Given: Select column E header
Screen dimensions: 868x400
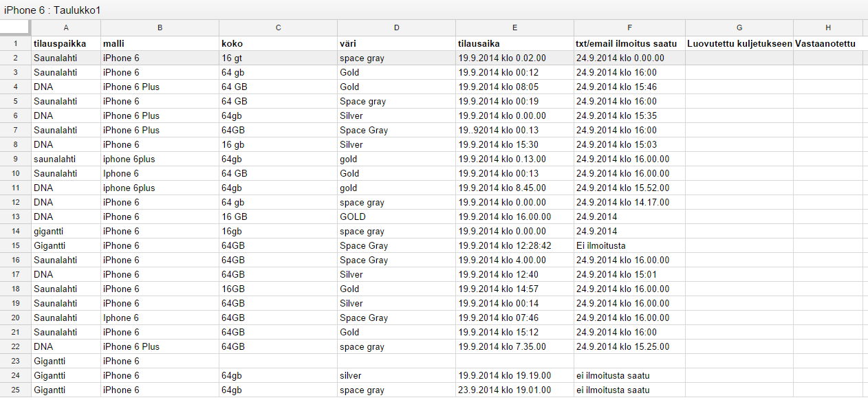Looking at the screenshot, I should click(x=514, y=27).
